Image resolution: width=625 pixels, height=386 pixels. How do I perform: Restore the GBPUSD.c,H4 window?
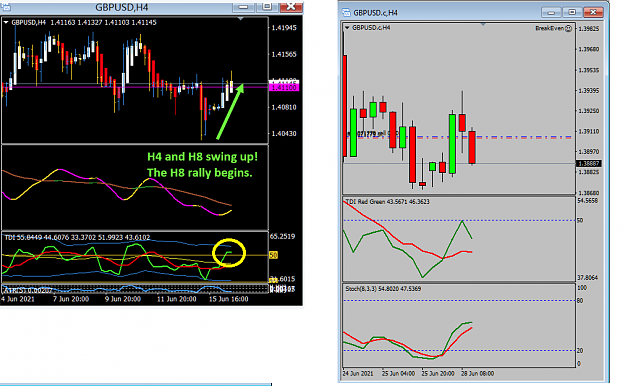point(572,13)
